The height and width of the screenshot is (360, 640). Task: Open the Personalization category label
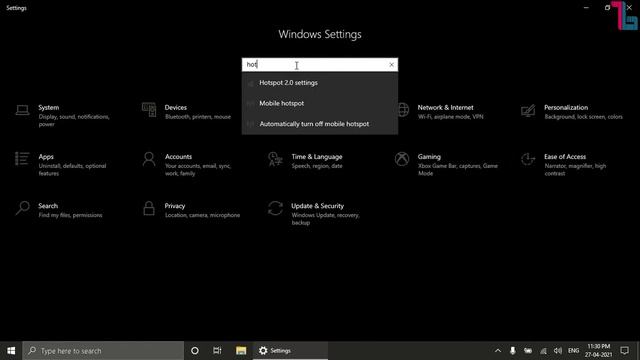566,107
